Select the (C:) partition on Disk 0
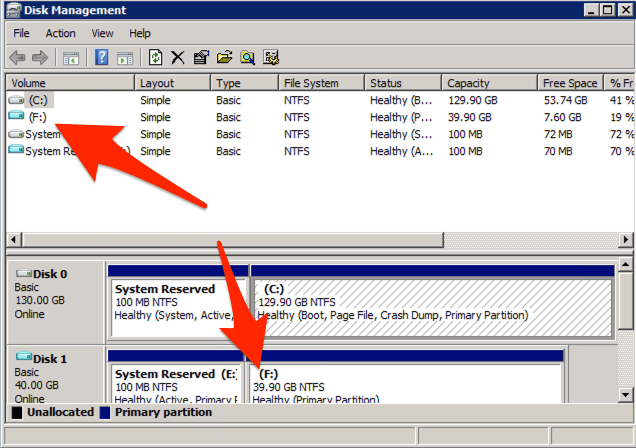Viewport: 636px width, 448px height. pyautogui.click(x=430, y=305)
